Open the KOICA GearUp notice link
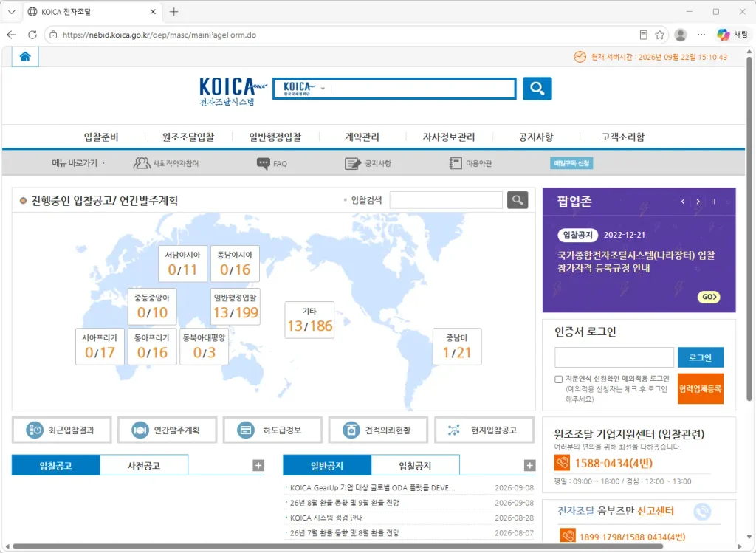 pos(372,487)
